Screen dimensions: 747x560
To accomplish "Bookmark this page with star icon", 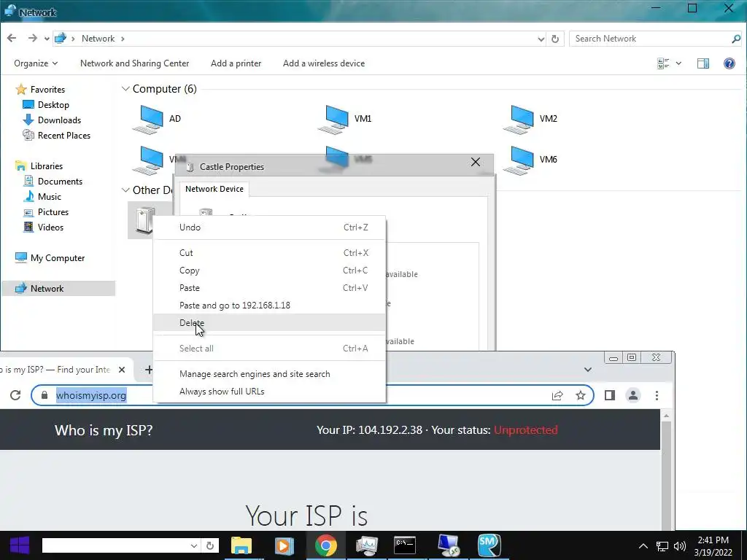I will point(580,395).
